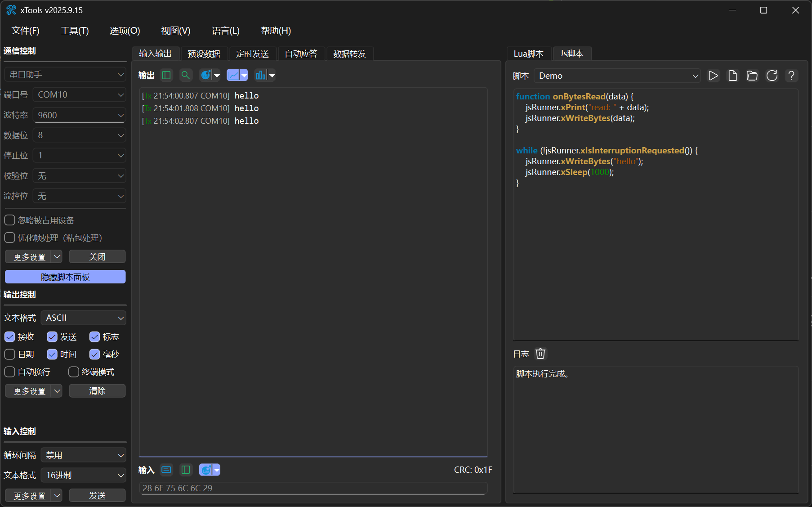Click the output Lua script icon

(206, 75)
